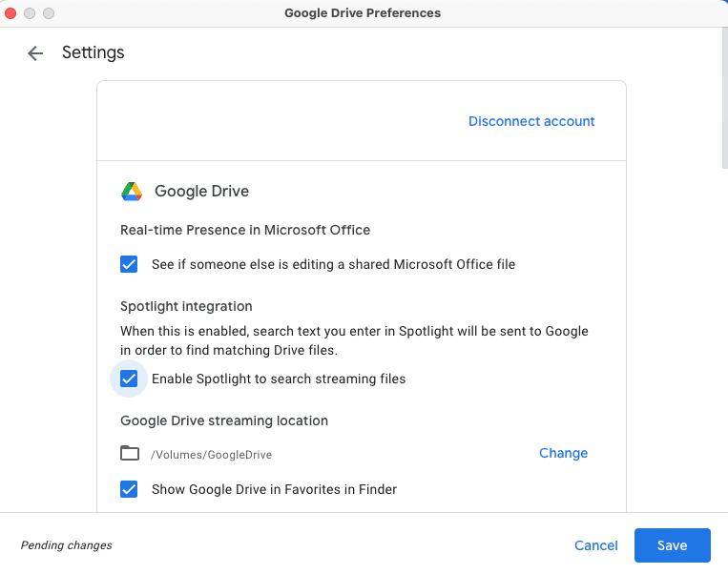Click the Settings page heading
Screen dimensions: 728x574
pyautogui.click(x=94, y=52)
